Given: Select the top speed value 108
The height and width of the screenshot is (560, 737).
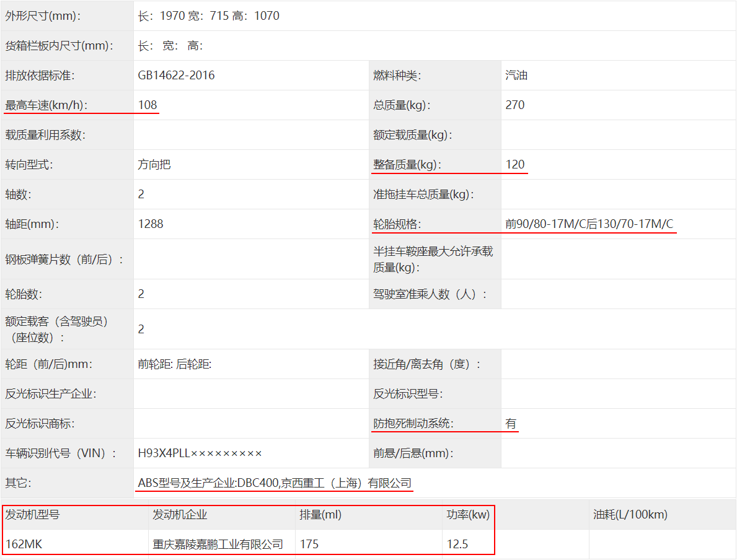Looking at the screenshot, I should click(x=148, y=105).
